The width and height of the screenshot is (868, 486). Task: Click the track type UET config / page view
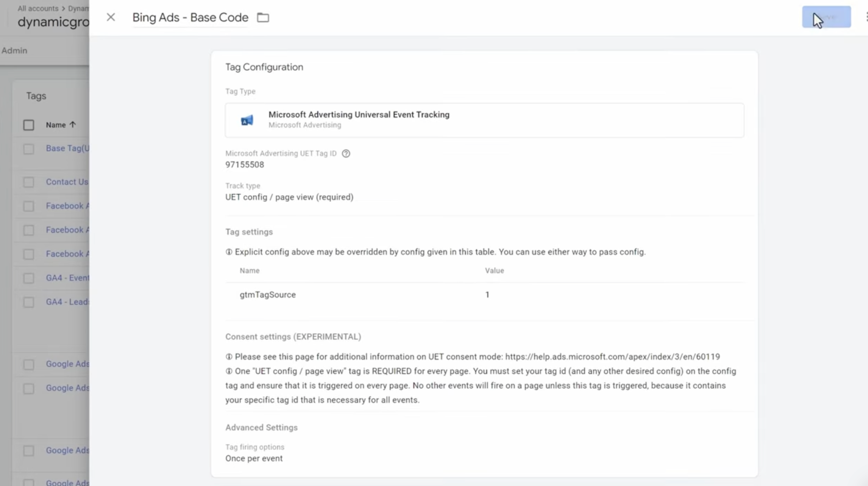289,197
